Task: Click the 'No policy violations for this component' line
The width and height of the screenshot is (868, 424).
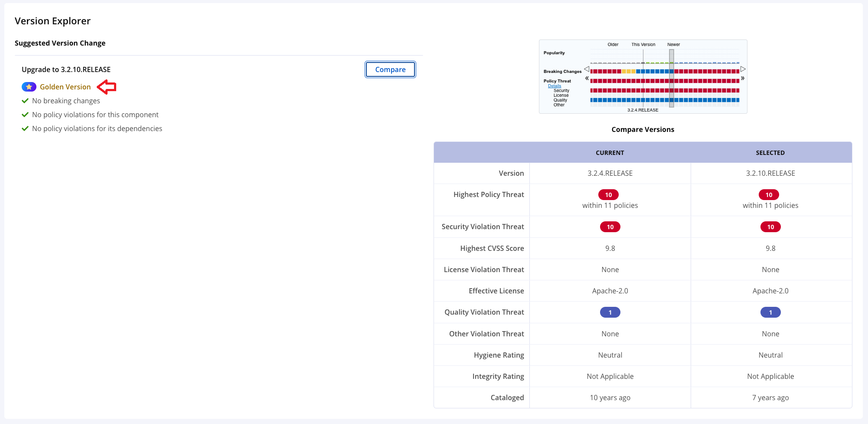Action: point(95,115)
